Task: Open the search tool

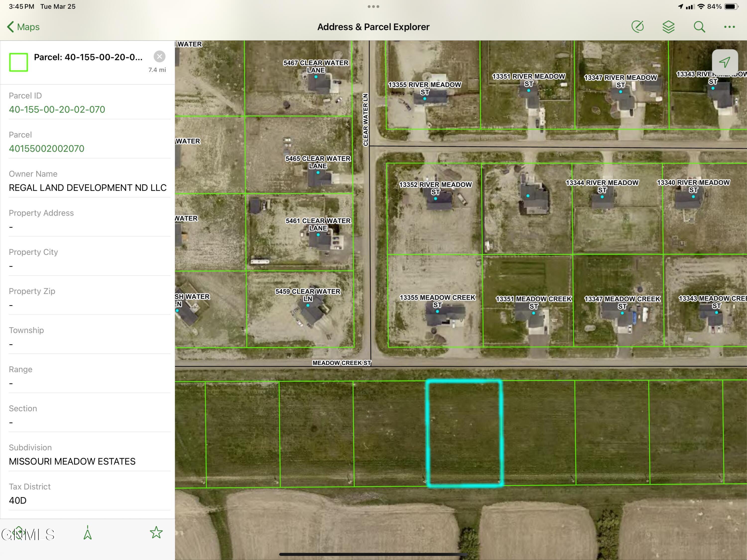Action: pos(699,27)
